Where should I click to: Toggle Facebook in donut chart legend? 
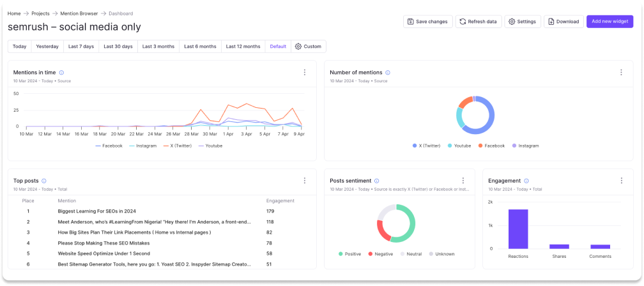[491, 146]
